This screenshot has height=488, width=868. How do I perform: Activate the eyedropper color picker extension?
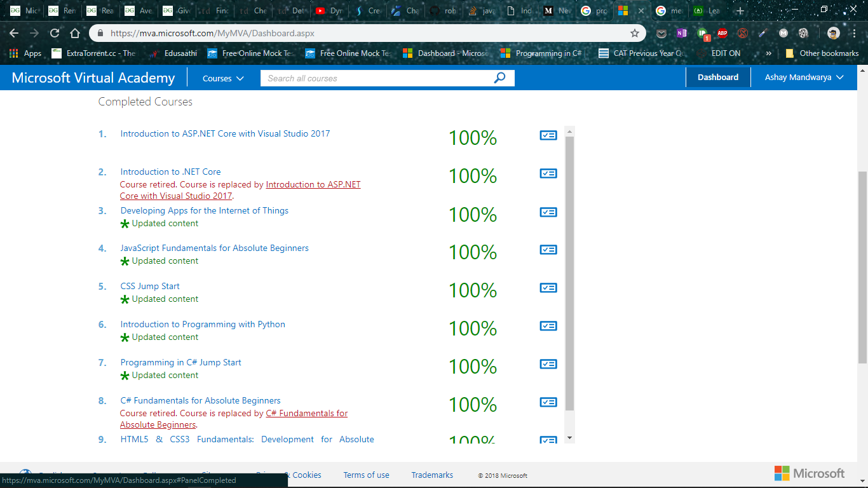point(763,33)
